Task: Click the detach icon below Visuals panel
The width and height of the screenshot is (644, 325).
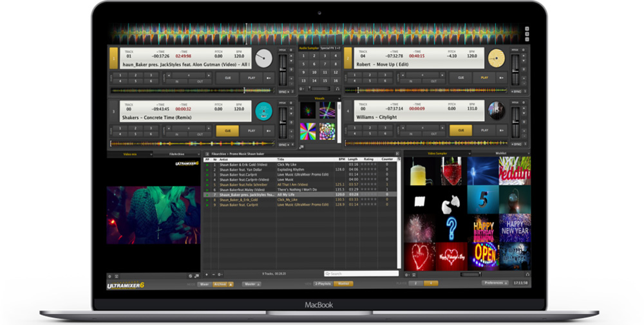Action: pyautogui.click(x=301, y=147)
